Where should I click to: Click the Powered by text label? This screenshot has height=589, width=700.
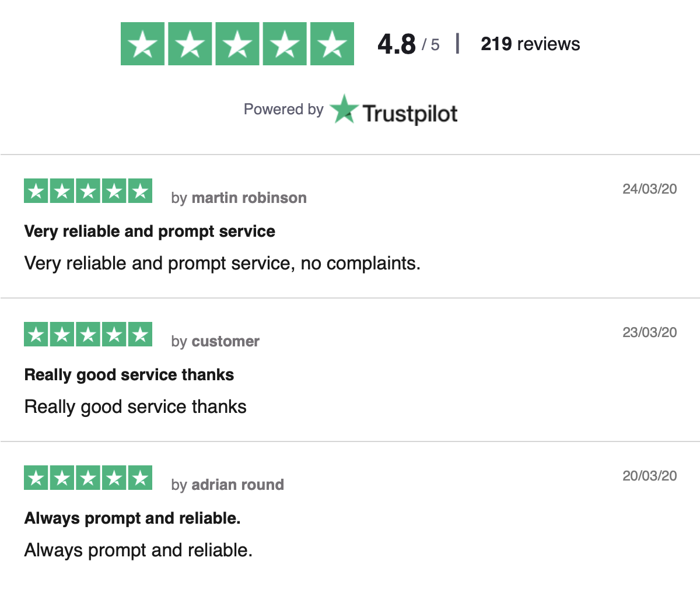click(283, 110)
